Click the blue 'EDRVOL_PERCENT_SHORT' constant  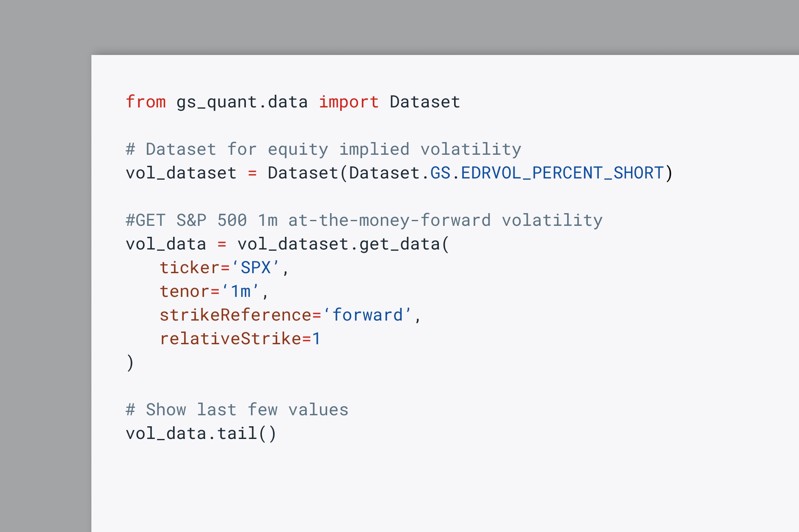pyautogui.click(x=562, y=173)
